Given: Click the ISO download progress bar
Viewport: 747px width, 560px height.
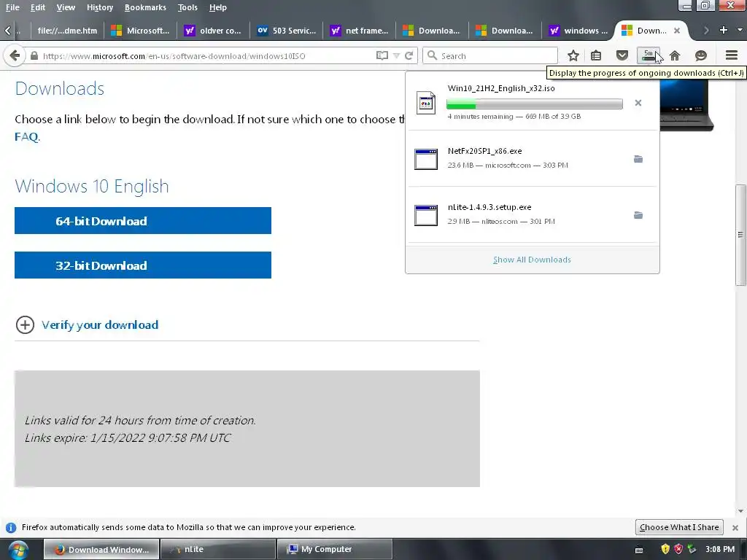Looking at the screenshot, I should 534,104.
